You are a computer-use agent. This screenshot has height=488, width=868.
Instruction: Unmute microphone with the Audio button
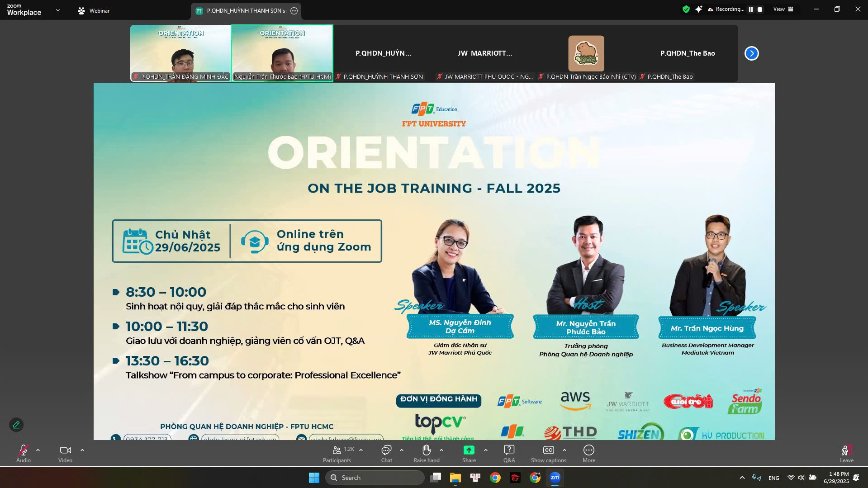click(x=24, y=454)
